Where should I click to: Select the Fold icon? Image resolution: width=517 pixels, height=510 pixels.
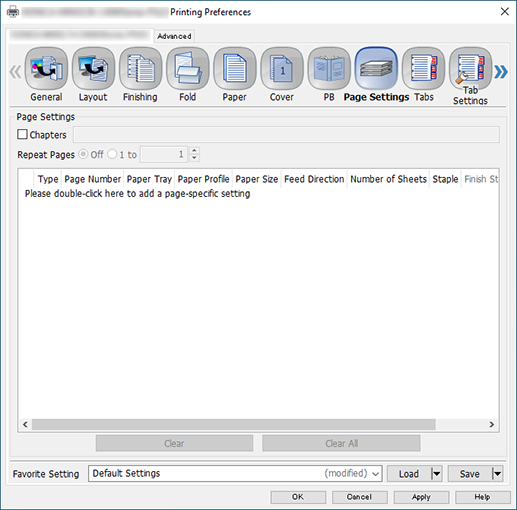pyautogui.click(x=188, y=68)
